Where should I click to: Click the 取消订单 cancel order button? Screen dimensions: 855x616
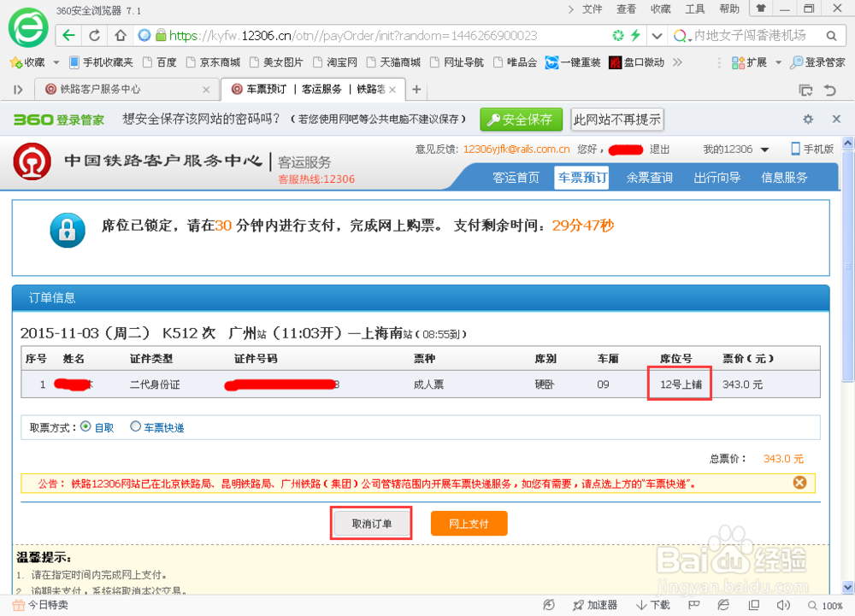click(x=371, y=523)
